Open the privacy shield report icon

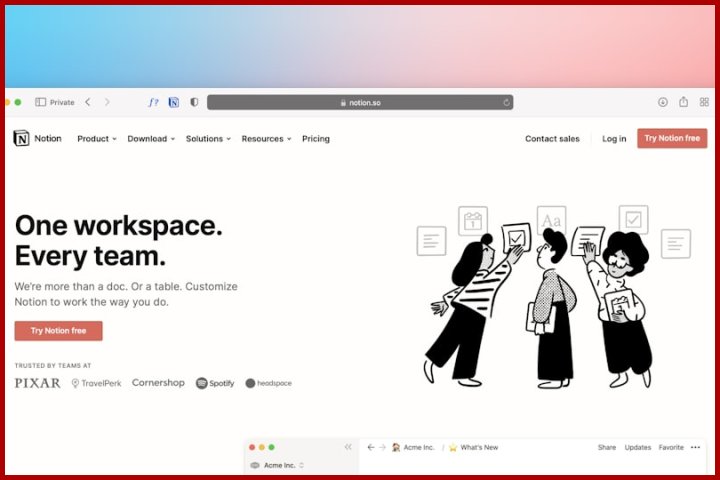(x=194, y=102)
